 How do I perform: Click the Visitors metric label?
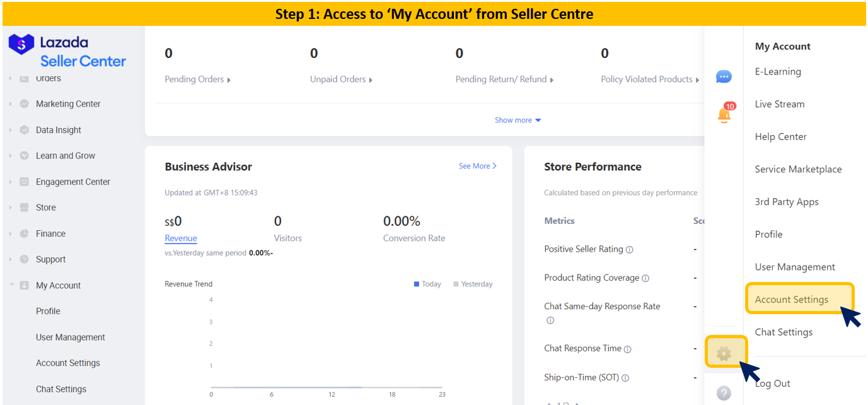click(288, 238)
